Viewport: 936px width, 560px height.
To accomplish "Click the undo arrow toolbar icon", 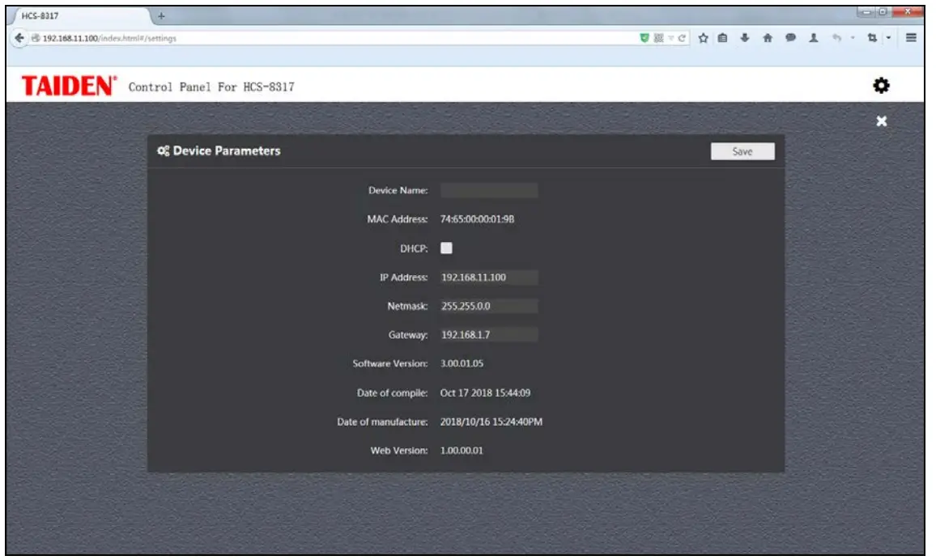I will coord(837,38).
